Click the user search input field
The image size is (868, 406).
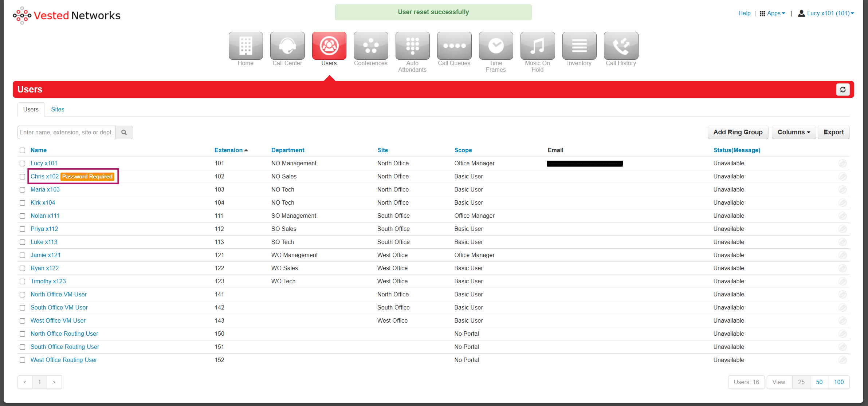(x=66, y=133)
